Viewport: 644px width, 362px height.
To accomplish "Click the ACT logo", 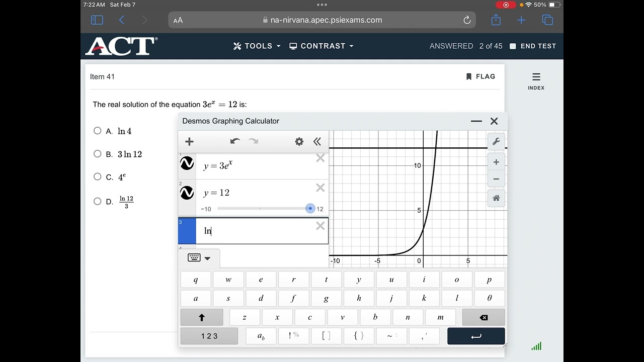I will pos(121,46).
